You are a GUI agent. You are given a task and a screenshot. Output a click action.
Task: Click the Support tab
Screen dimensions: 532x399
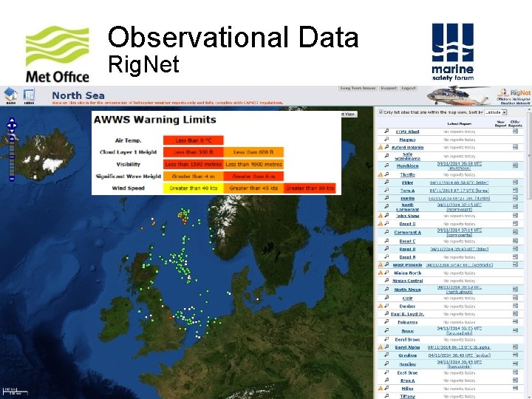coord(389,88)
